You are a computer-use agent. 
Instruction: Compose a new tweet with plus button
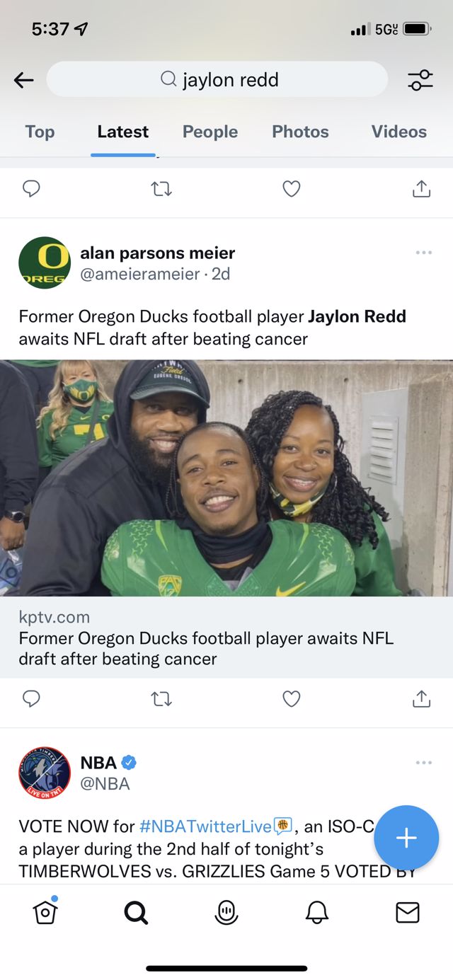(406, 838)
